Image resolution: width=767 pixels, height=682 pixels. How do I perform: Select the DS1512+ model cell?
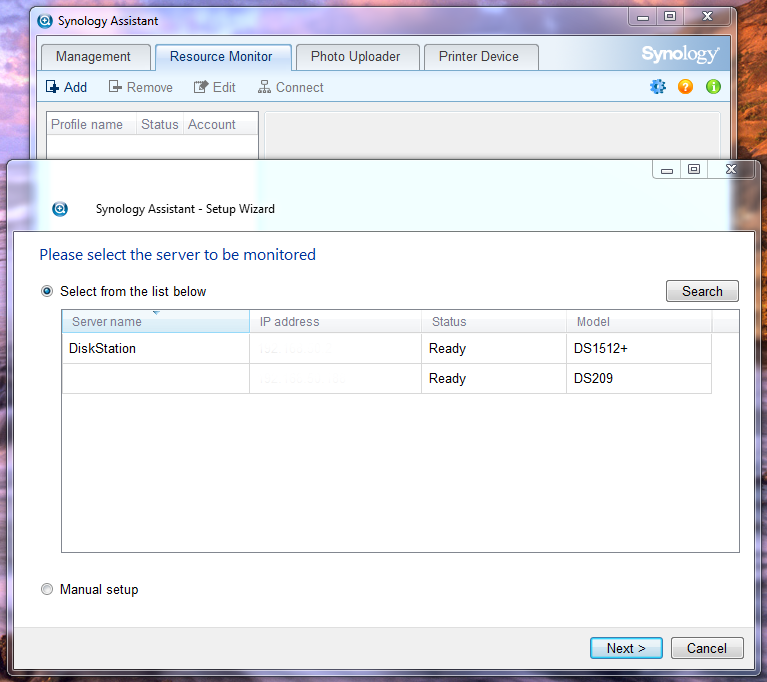coord(639,348)
